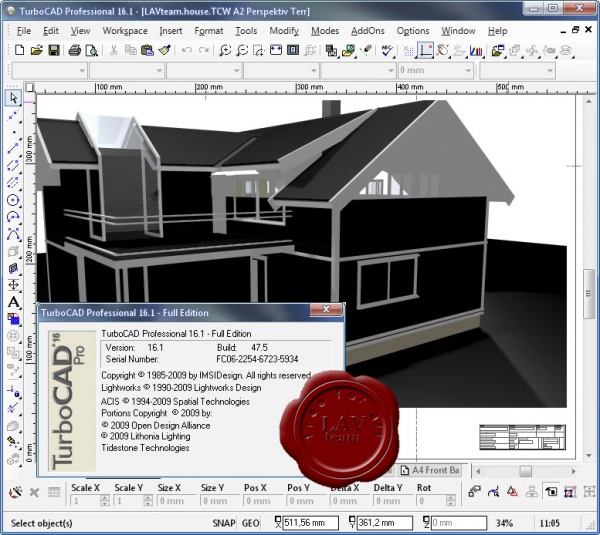Select the Circle tool in left toolbar
The width and height of the screenshot is (600, 535).
pos(13,200)
